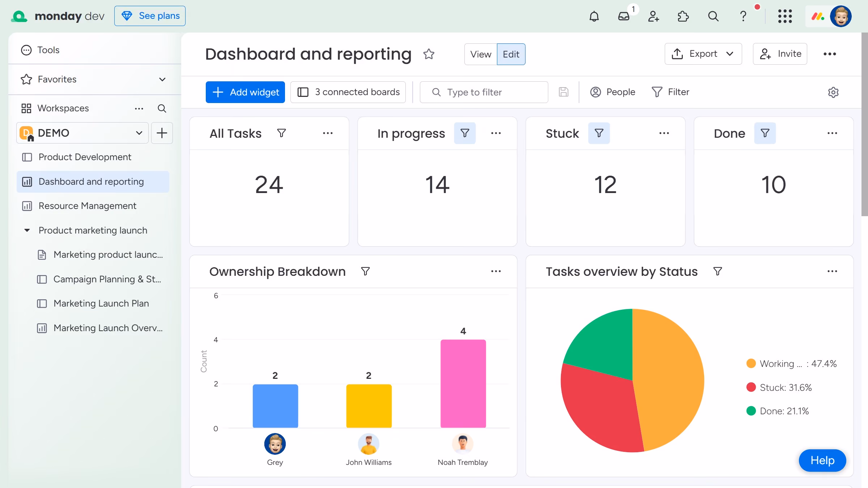Click the invite members icon in top bar
Viewport: 868px width, 488px height.
click(x=654, y=16)
